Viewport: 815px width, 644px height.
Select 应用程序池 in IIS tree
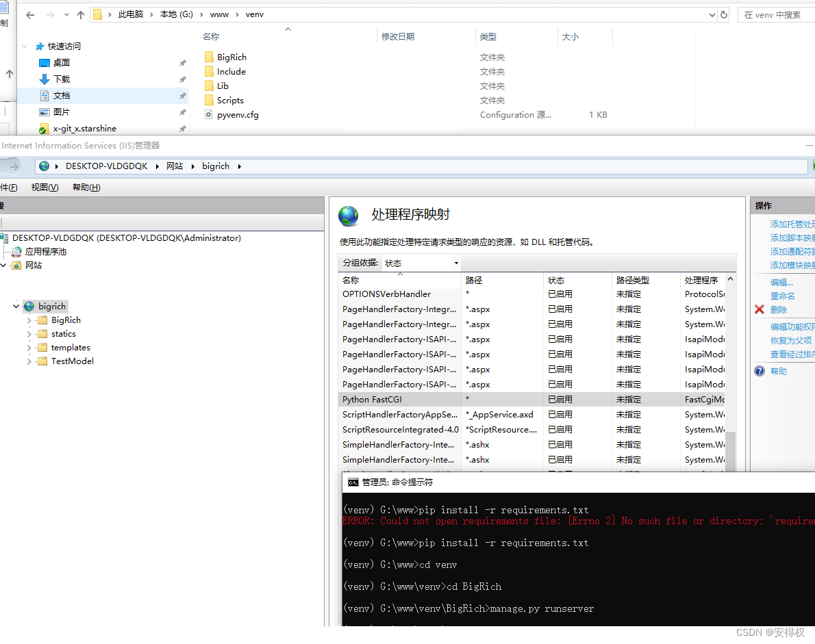[46, 251]
